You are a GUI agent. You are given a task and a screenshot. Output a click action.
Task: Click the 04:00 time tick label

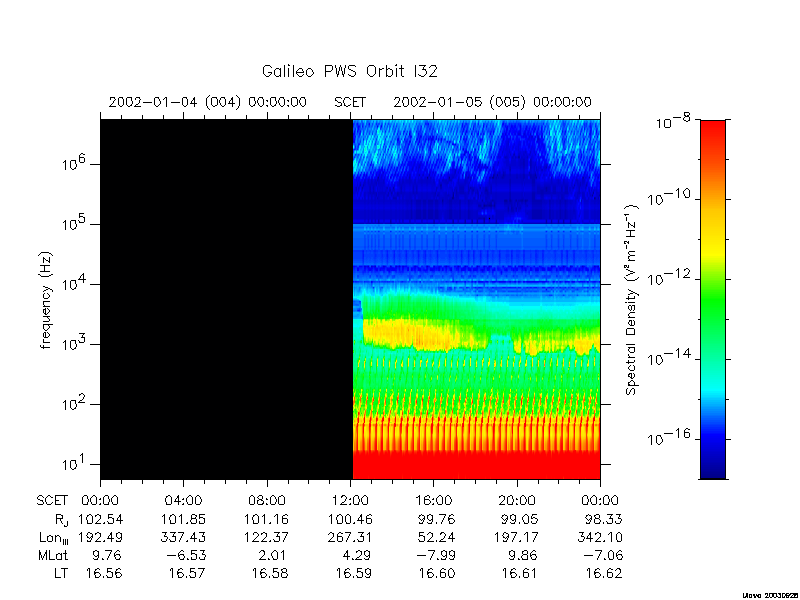[183, 501]
